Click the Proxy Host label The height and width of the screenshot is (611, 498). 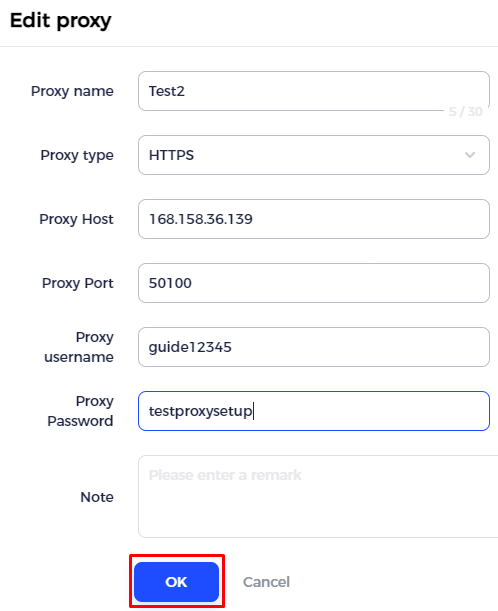[x=76, y=219]
